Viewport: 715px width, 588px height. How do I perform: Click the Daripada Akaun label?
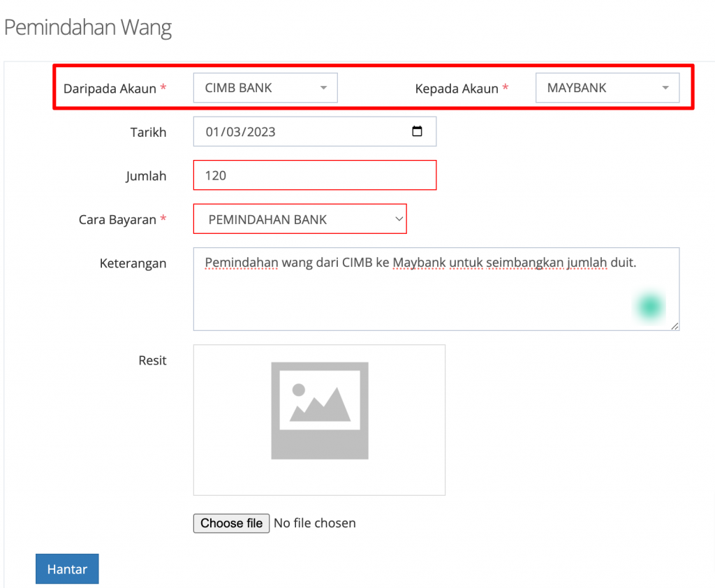click(x=110, y=89)
